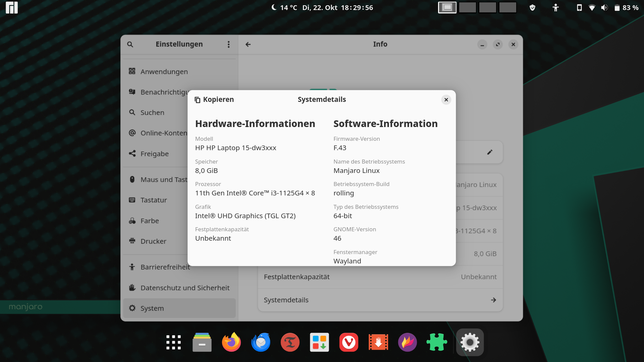Click the pencil edit icon for device name

489,152
